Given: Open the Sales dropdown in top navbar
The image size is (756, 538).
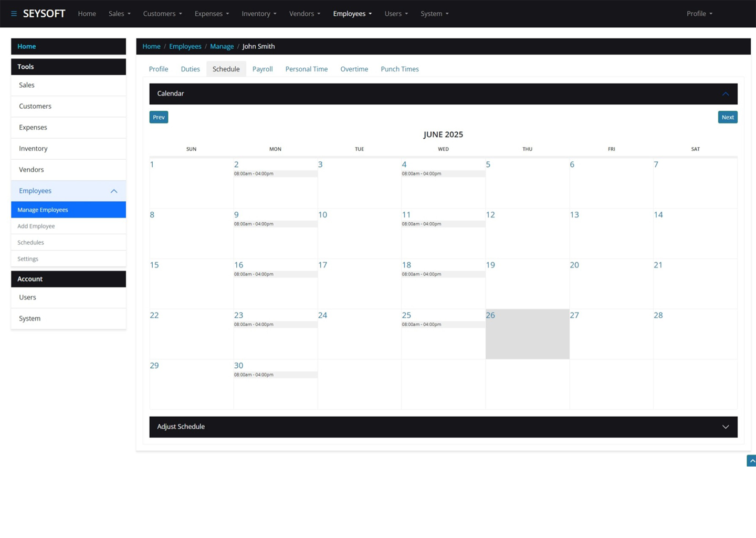Looking at the screenshot, I should [119, 14].
